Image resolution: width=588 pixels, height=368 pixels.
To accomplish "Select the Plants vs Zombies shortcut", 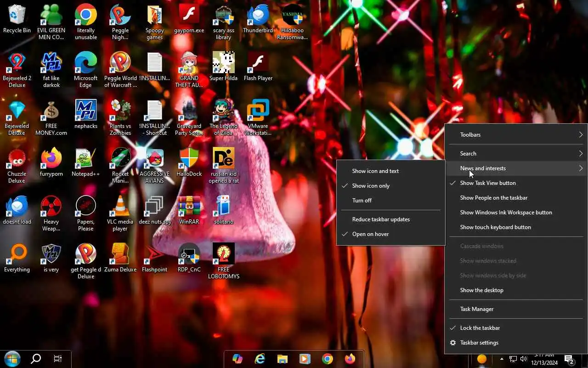I will tap(120, 118).
